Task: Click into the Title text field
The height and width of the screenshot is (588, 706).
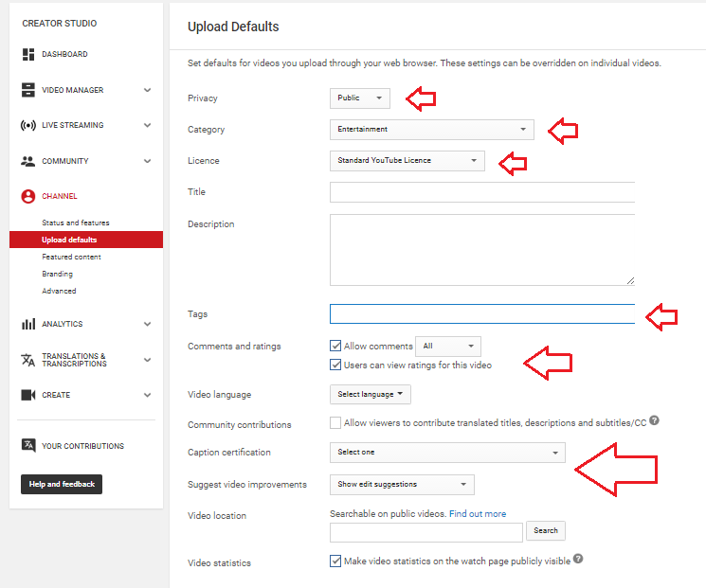Action: [482, 192]
